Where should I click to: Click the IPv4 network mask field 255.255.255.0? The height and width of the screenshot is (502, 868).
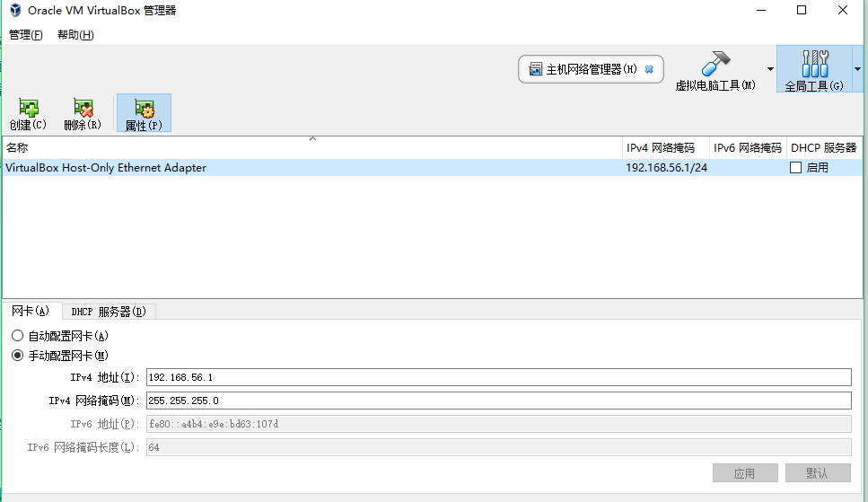tap(498, 401)
